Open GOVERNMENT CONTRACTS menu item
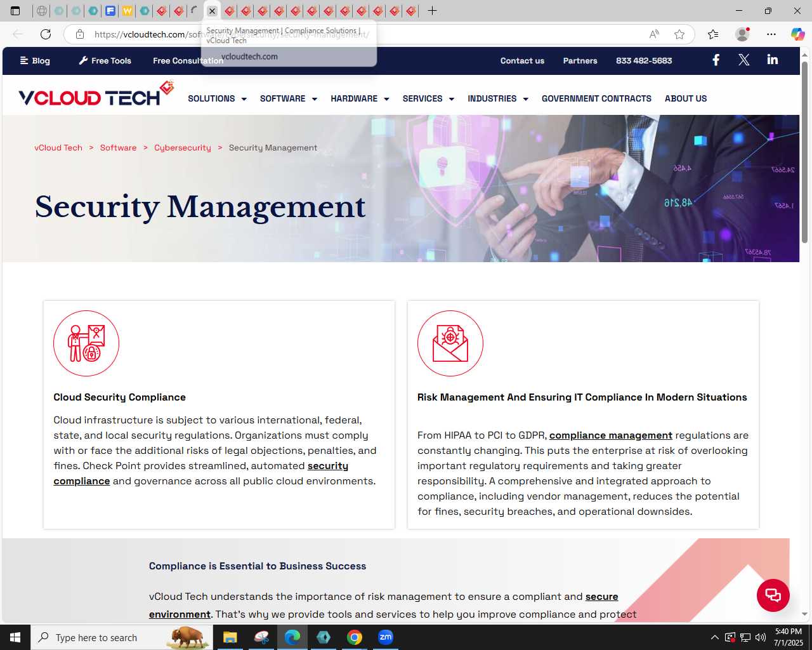Image resolution: width=812 pixels, height=650 pixels. click(x=596, y=98)
